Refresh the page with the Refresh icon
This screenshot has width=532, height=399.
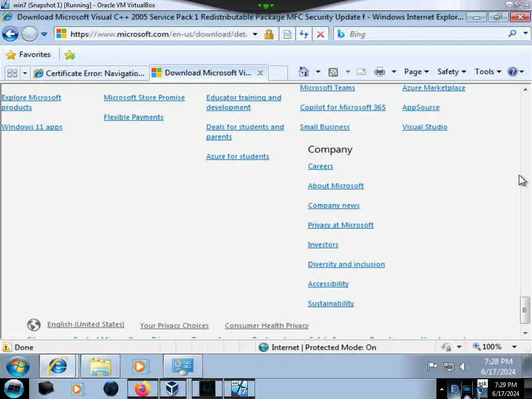pyautogui.click(x=303, y=34)
